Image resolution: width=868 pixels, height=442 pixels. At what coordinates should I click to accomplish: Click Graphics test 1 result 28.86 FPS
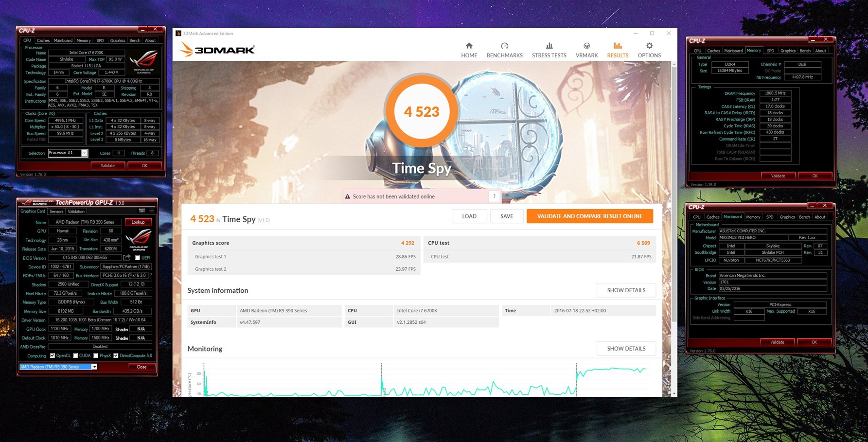pos(406,256)
